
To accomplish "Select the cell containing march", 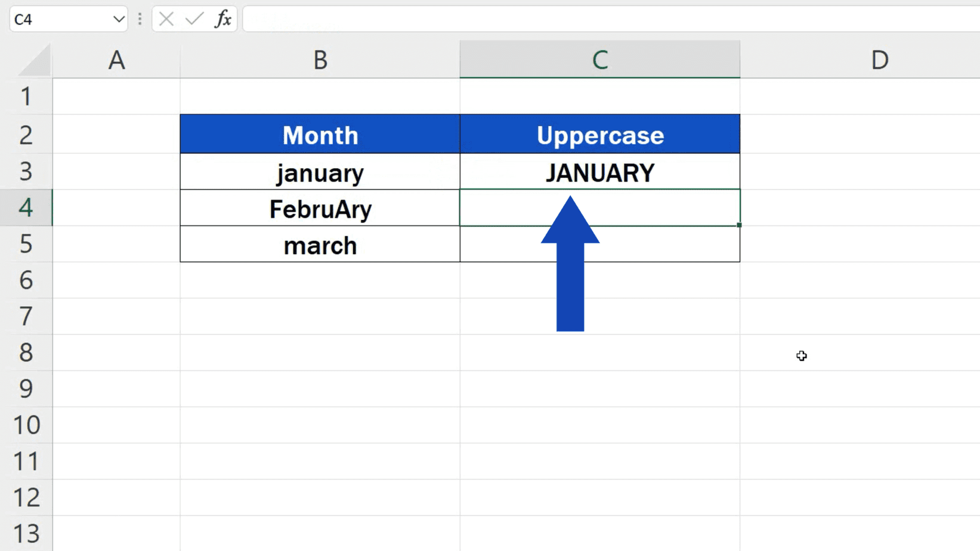I will 320,244.
